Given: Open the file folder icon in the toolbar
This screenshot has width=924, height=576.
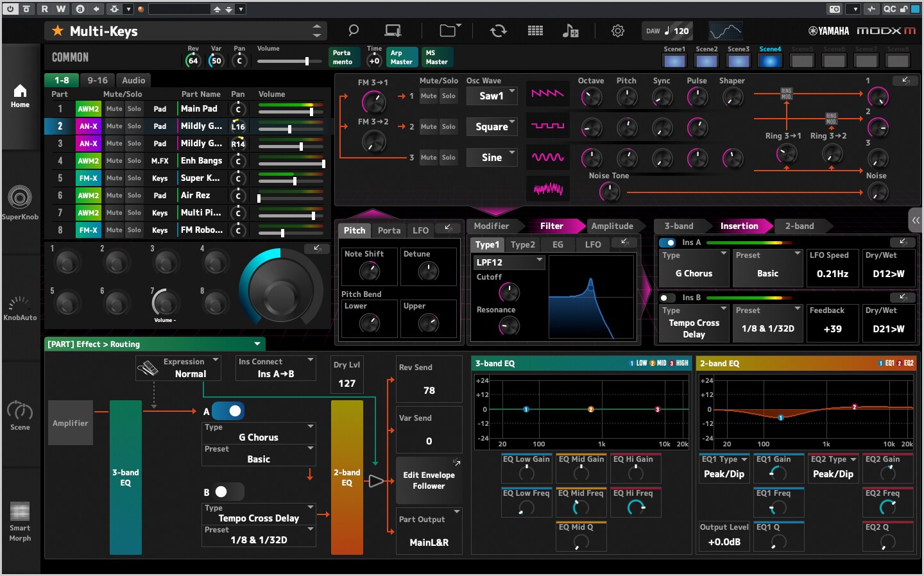Looking at the screenshot, I should [x=447, y=30].
